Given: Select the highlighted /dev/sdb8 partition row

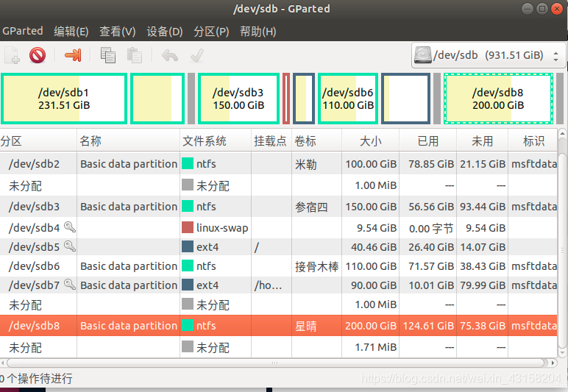Looking at the screenshot, I should [x=279, y=325].
